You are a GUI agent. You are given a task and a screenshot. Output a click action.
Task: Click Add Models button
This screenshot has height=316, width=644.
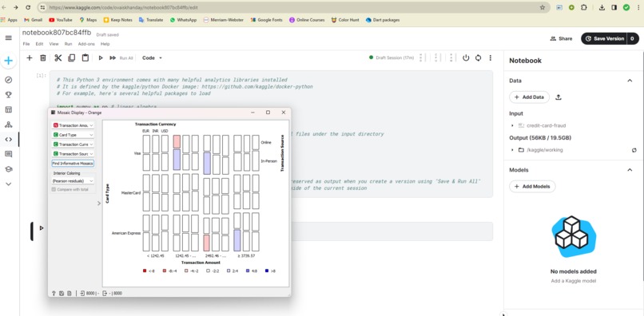point(532,187)
